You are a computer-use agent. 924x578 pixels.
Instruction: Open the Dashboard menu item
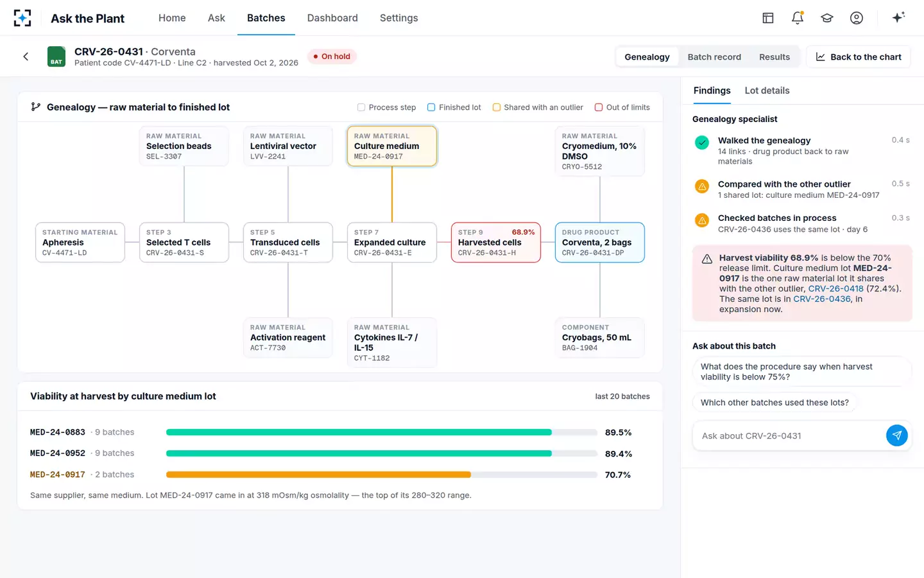[332, 18]
